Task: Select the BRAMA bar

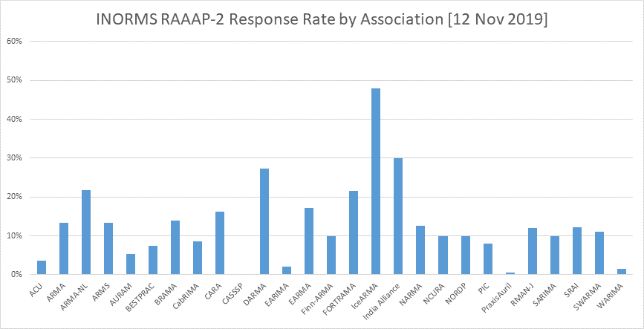Action: 175,247
